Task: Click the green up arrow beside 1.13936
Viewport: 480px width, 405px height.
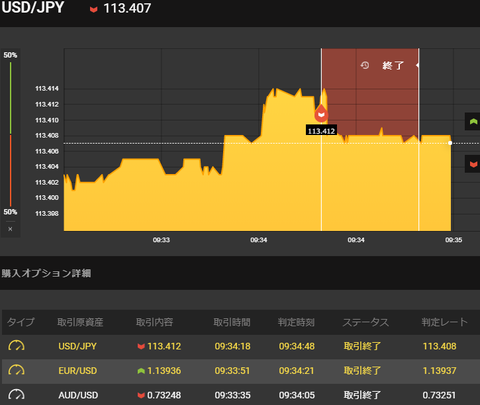Action: [x=141, y=371]
